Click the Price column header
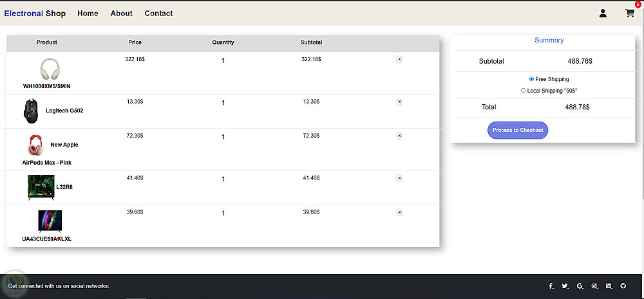 [135, 42]
